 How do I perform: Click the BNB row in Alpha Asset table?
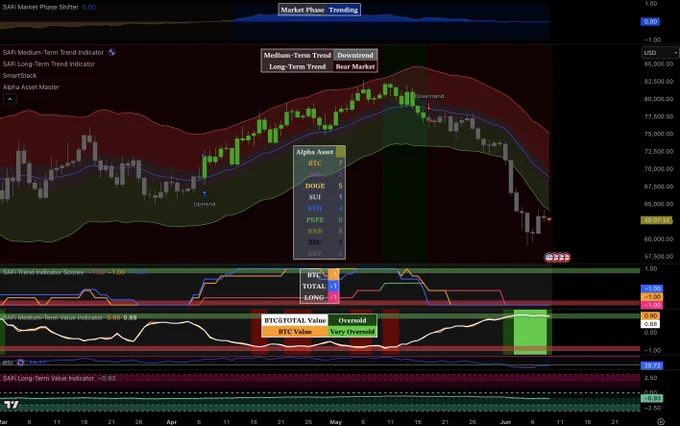(x=319, y=231)
